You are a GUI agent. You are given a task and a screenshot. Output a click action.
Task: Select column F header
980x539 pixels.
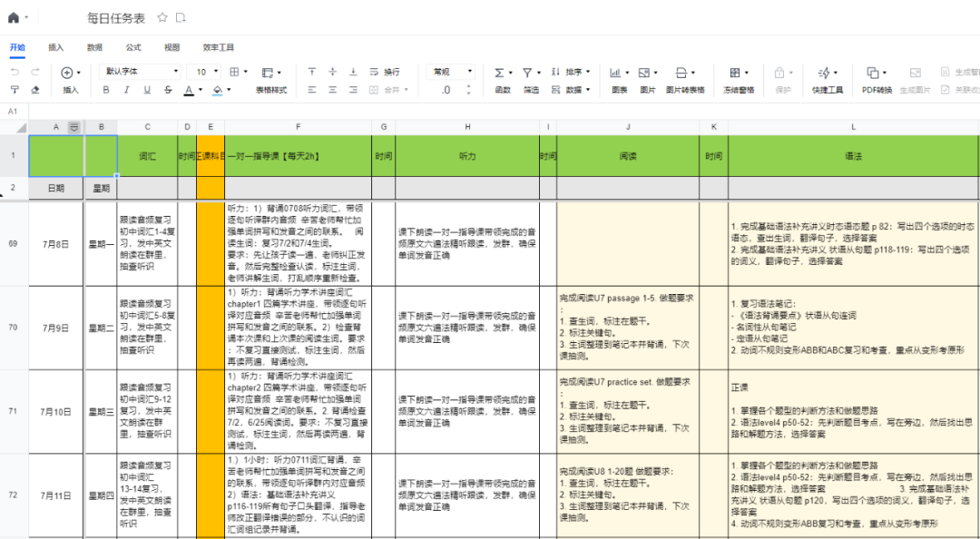(299, 127)
